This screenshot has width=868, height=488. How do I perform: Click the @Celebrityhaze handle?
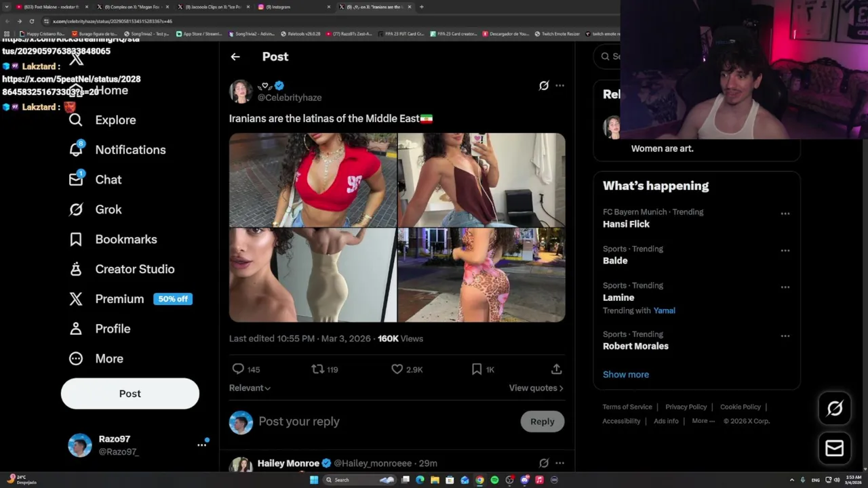290,98
